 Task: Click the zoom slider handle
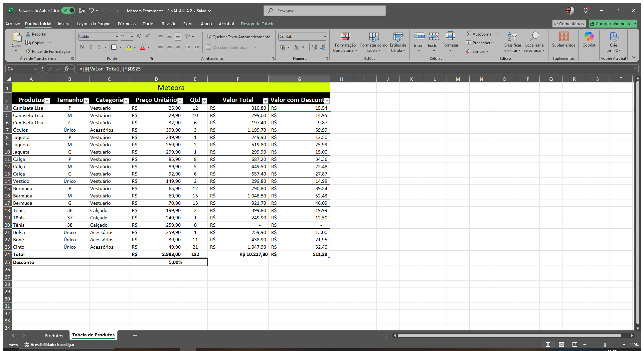click(605, 345)
